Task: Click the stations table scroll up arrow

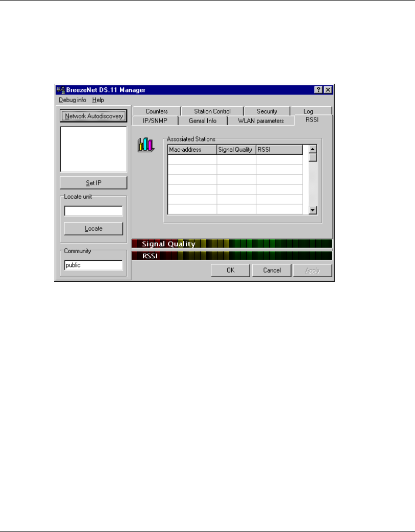Action: click(312, 149)
